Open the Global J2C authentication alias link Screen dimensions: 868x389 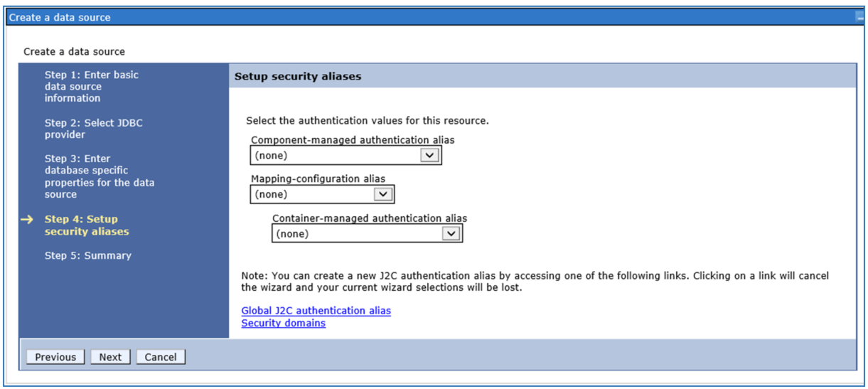coord(316,311)
